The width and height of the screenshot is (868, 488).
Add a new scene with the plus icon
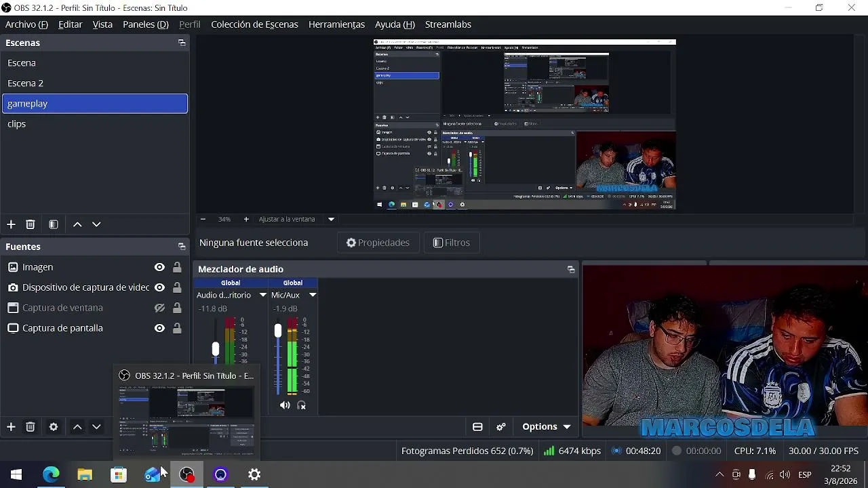pyautogui.click(x=11, y=224)
